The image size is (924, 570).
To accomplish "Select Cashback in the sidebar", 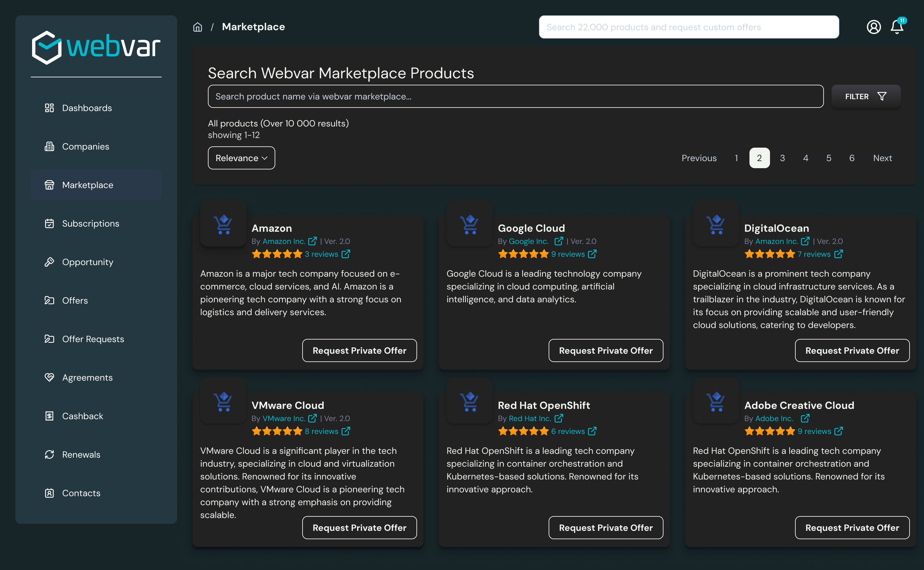I will click(82, 416).
